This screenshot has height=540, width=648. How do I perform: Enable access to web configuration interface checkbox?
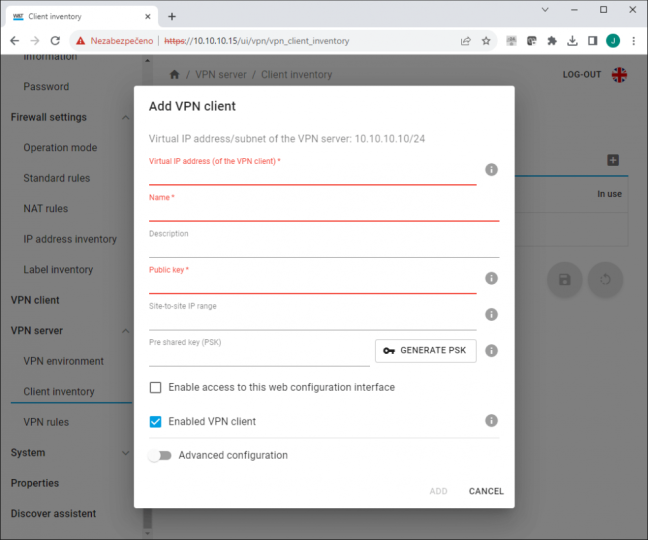(x=155, y=388)
